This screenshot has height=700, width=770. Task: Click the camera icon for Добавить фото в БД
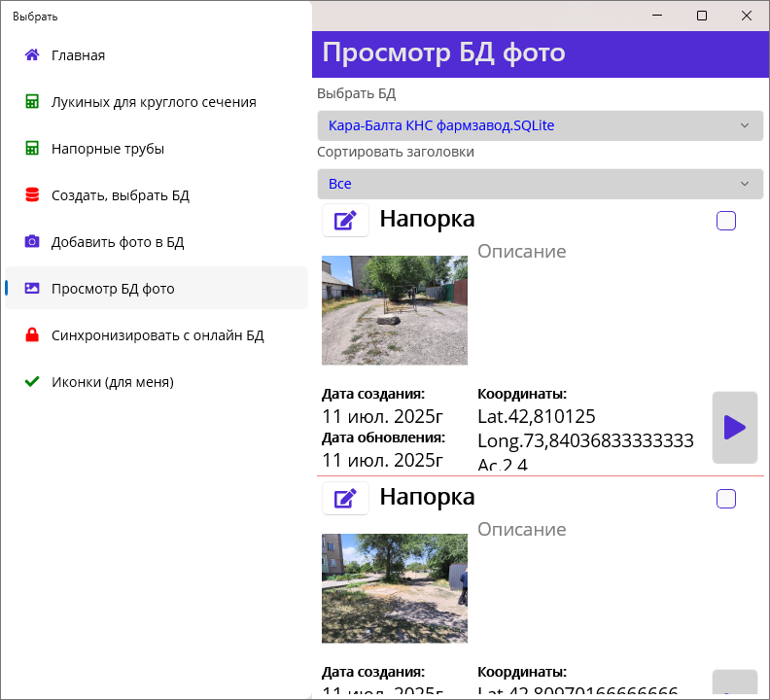32,242
